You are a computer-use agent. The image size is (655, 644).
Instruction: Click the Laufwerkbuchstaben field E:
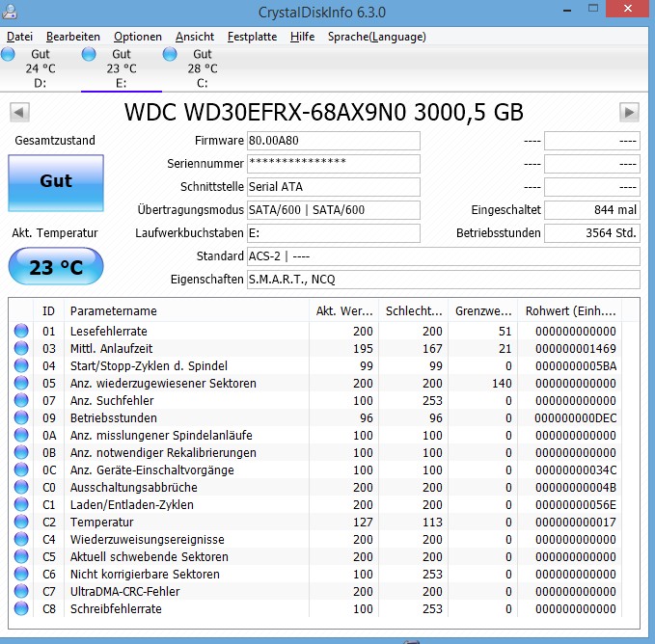[x=334, y=233]
